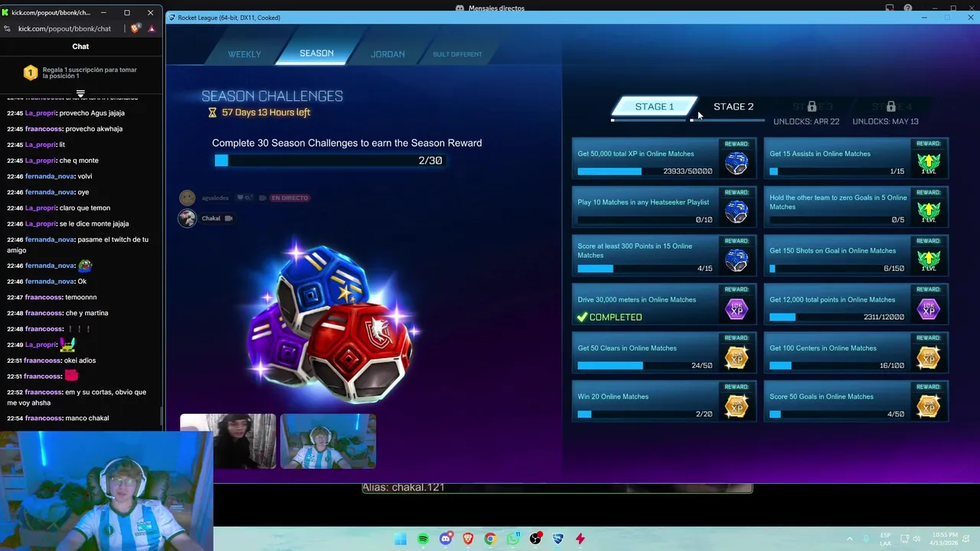Image resolution: width=980 pixels, height=551 pixels.
Task: Select the Season challenges tab
Action: click(x=316, y=53)
